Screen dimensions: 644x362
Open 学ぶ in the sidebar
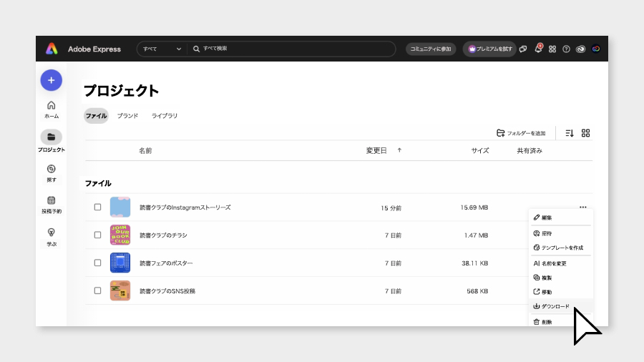pos(52,238)
